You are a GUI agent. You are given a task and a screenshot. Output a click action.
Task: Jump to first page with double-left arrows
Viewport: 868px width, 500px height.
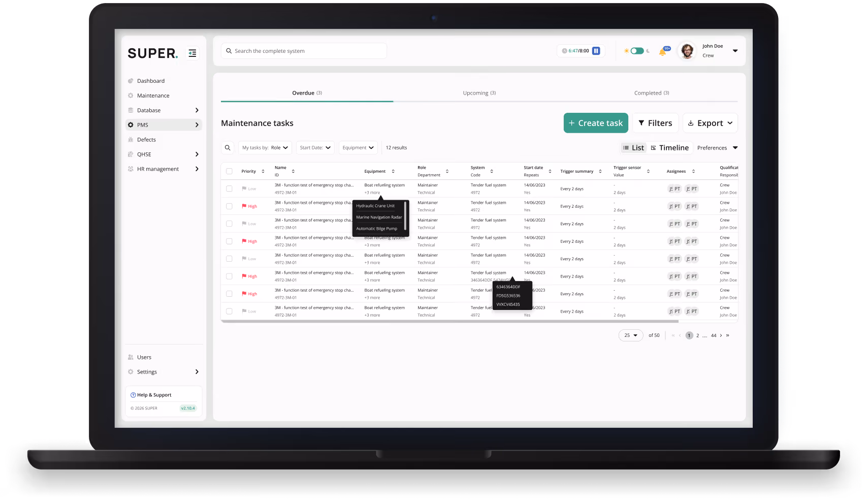click(x=673, y=335)
